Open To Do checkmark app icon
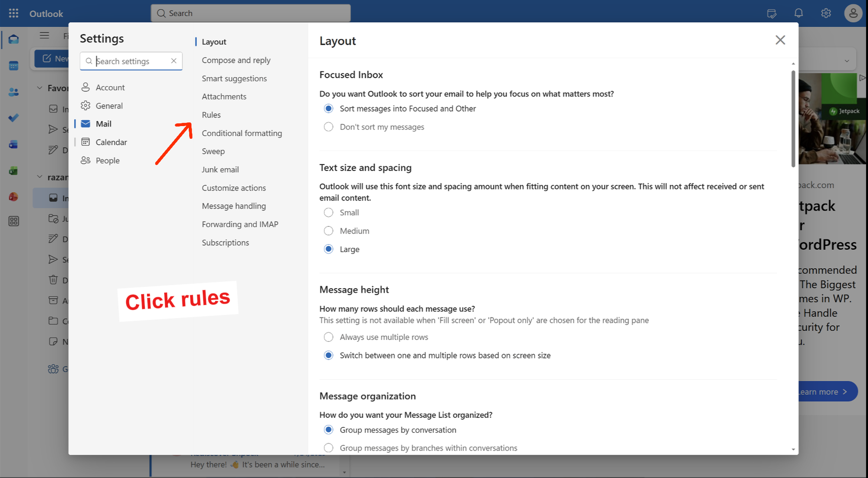 14,118
